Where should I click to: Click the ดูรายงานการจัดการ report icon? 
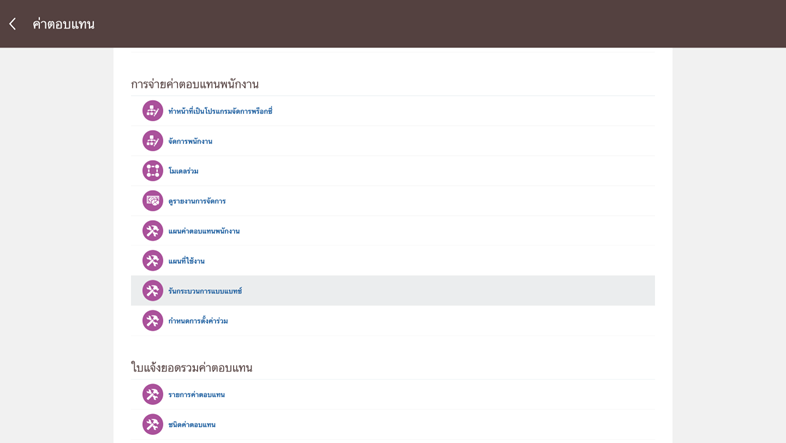(152, 201)
